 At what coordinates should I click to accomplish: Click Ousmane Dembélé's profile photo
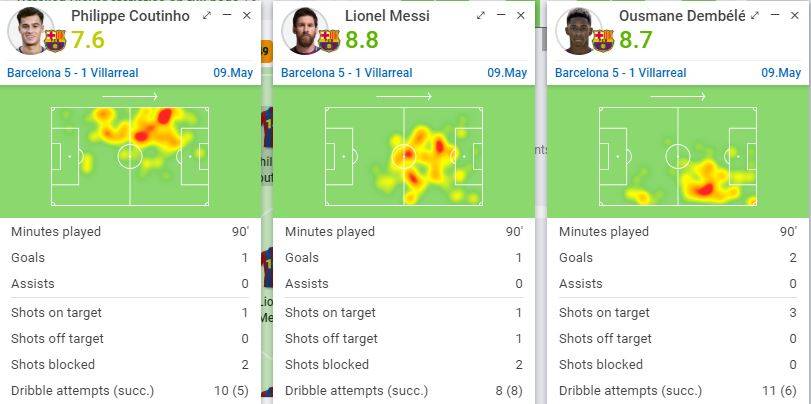click(x=575, y=31)
